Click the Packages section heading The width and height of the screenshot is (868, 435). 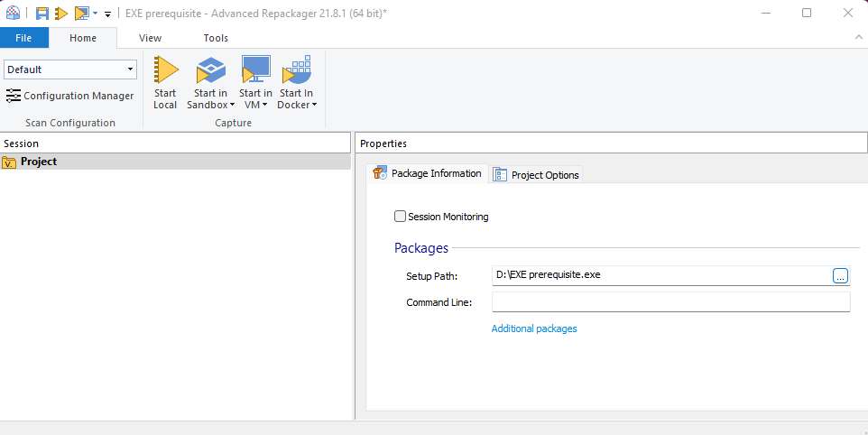(x=421, y=248)
